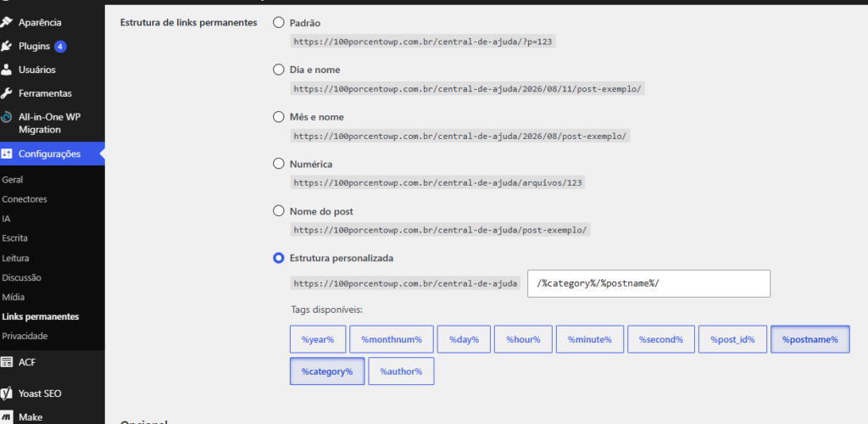
Task: Toggle the %postname% tag button
Action: pos(810,339)
